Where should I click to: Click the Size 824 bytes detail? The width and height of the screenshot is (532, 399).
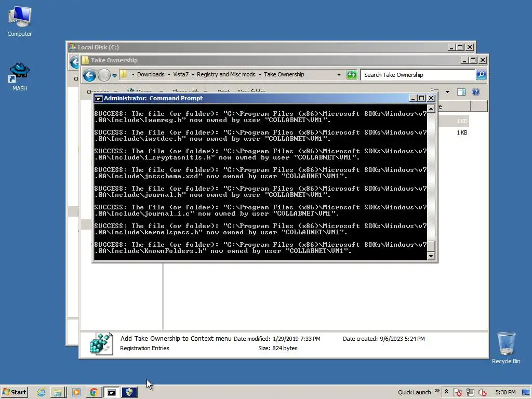pos(277,348)
